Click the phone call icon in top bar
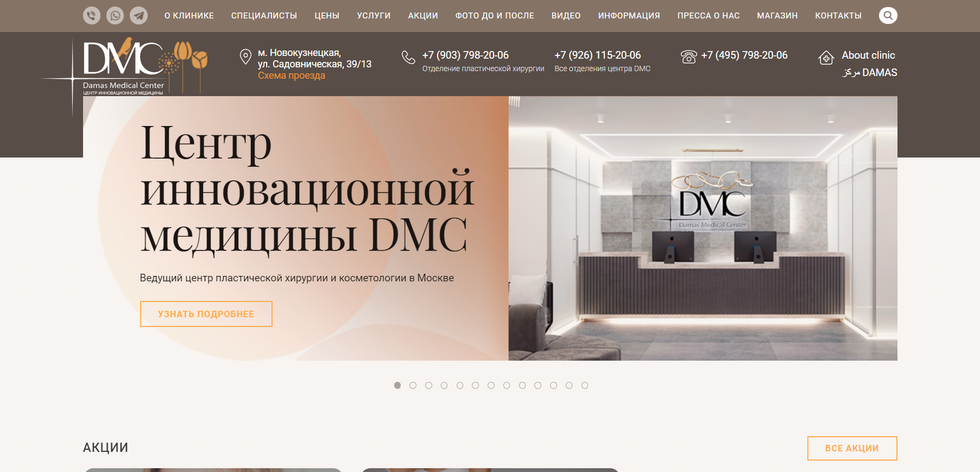The image size is (980, 472). click(91, 15)
